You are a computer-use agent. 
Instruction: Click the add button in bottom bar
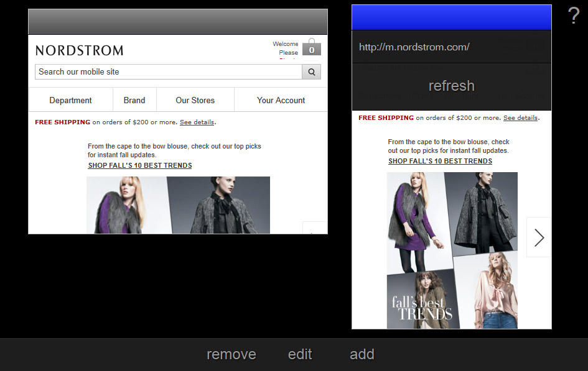pyautogui.click(x=362, y=354)
